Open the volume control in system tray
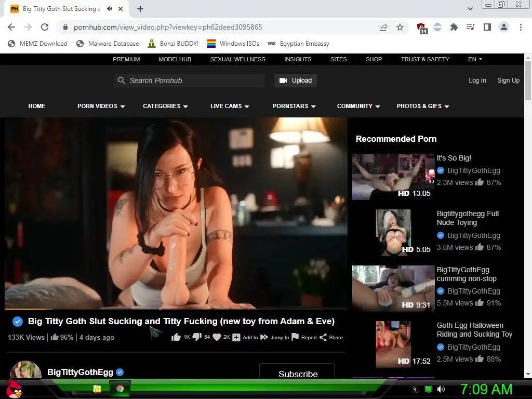The image size is (532, 399). [x=441, y=389]
